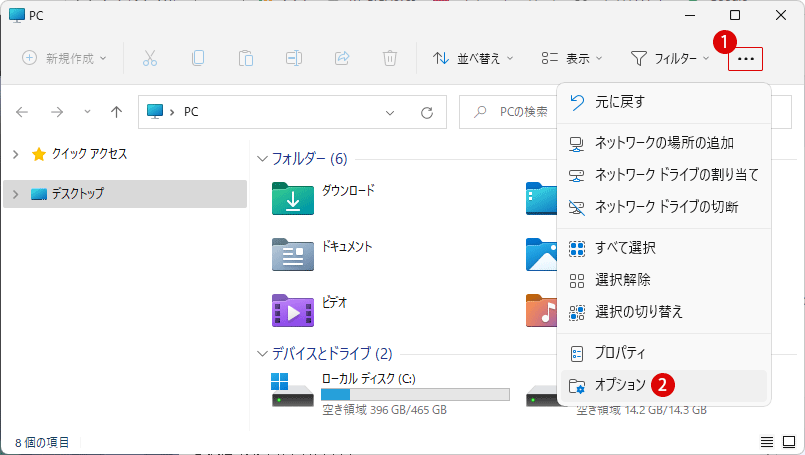Collapse the デバイスとドライブ (2) group
805x455 pixels.
[262, 354]
